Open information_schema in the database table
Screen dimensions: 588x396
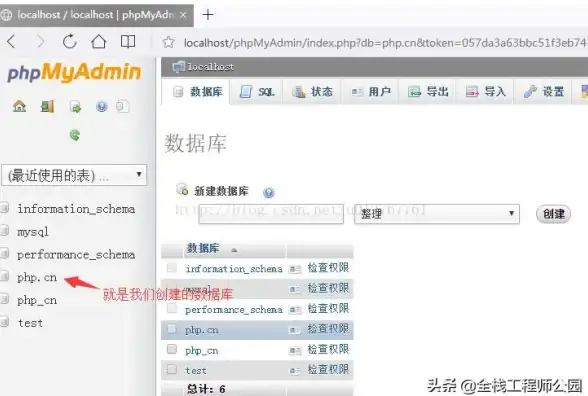pos(234,269)
